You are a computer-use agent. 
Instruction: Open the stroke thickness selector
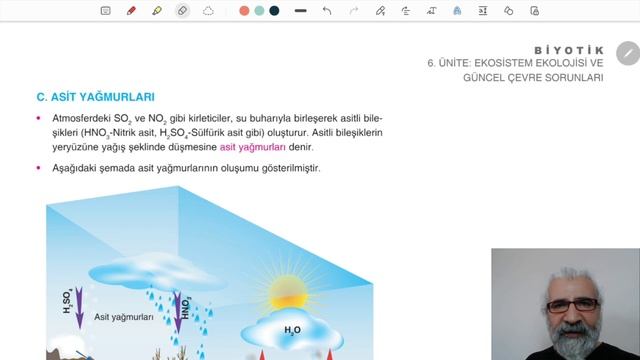coord(300,11)
